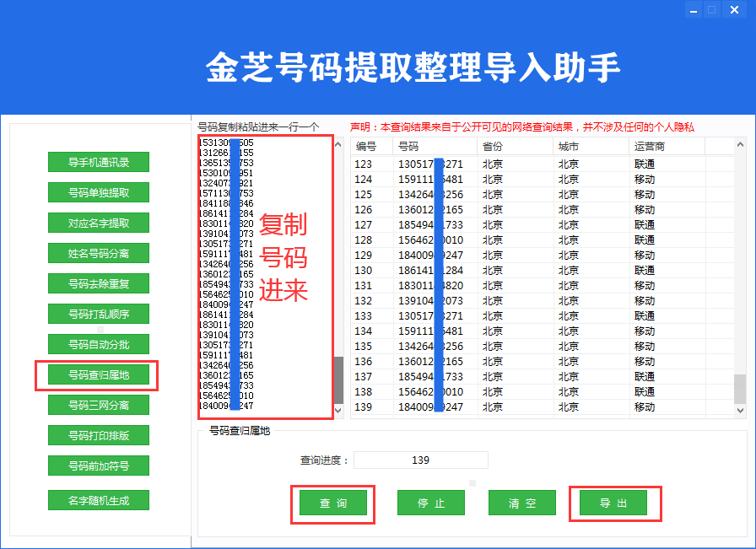Open the 号码三网分离 tool
Screen dimensions: 756x549
99,405
